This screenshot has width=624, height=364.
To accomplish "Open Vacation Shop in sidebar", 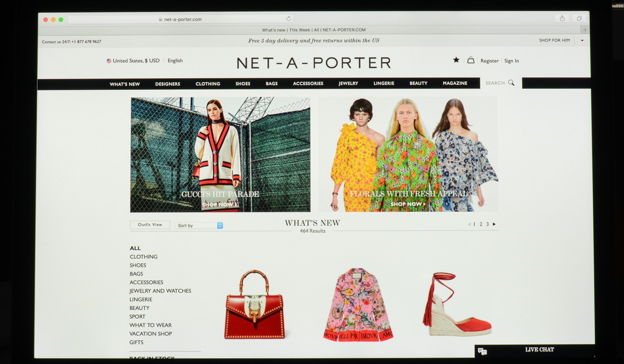I will click(151, 333).
